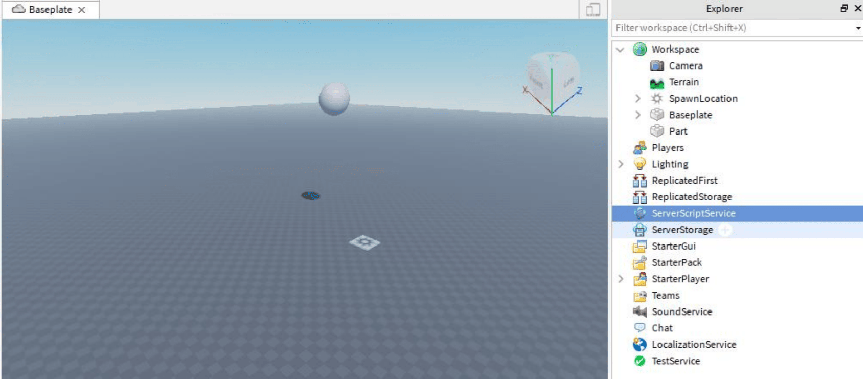Collapse the Workspace tree node
The width and height of the screenshot is (868, 379).
(621, 50)
